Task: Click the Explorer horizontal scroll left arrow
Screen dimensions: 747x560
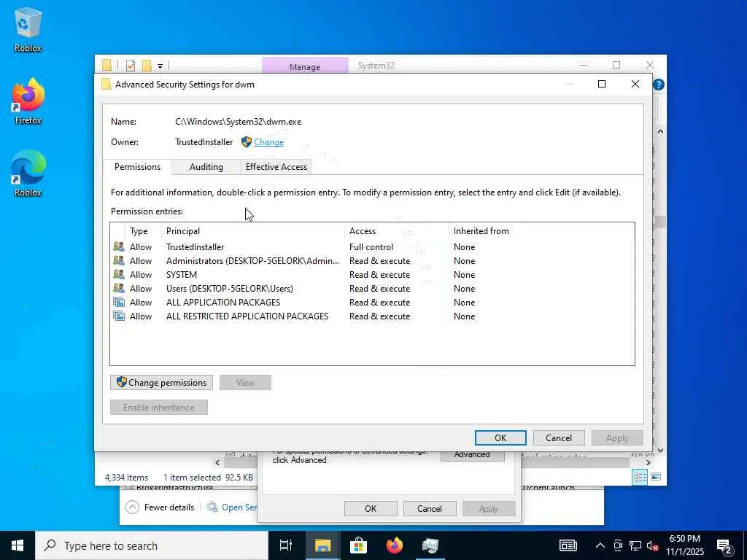Action: coord(217,462)
